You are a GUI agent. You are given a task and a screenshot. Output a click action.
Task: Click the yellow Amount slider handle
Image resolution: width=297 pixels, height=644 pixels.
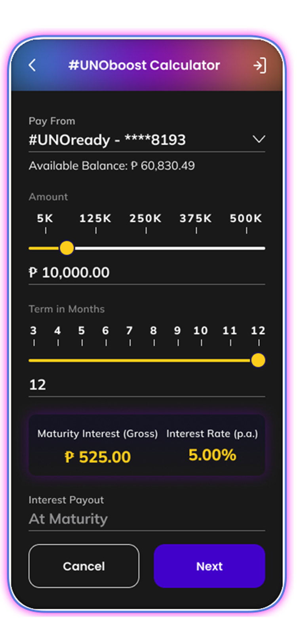click(x=67, y=248)
